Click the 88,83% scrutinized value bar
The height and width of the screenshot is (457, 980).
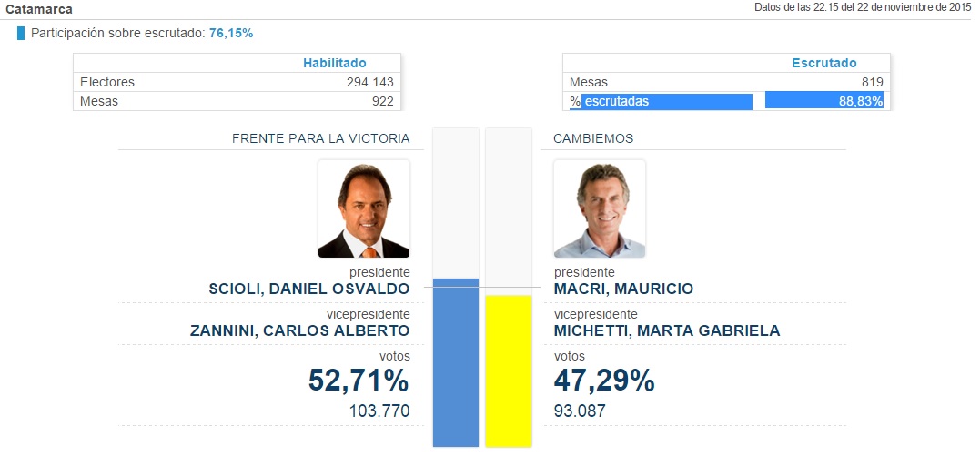pos(824,101)
